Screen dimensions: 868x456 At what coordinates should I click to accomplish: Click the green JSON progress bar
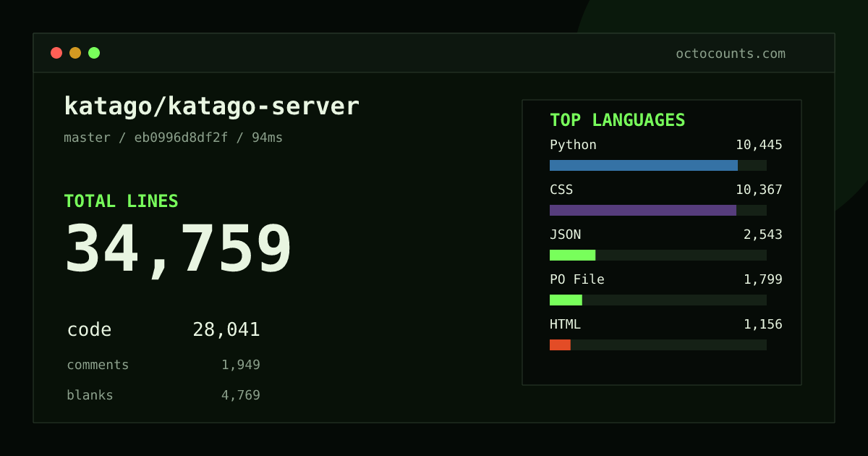coord(572,255)
